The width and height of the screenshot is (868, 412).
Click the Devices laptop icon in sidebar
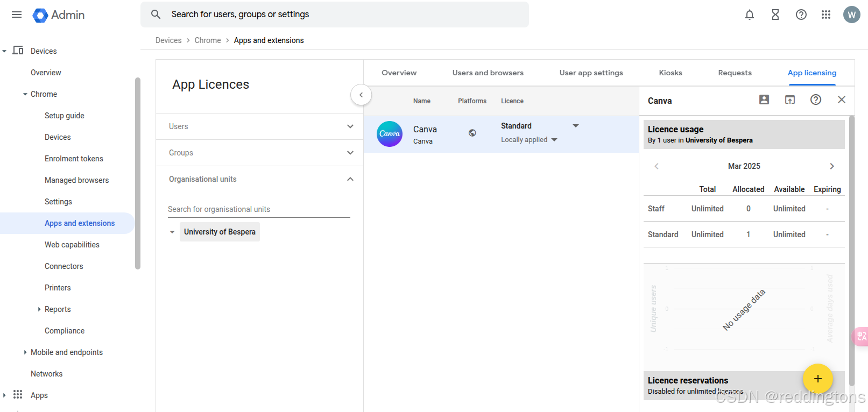18,51
